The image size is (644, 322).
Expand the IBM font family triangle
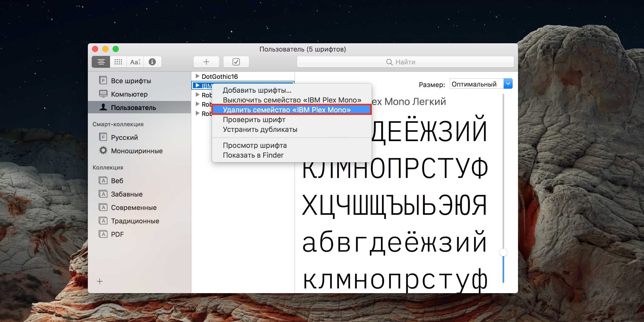click(198, 85)
